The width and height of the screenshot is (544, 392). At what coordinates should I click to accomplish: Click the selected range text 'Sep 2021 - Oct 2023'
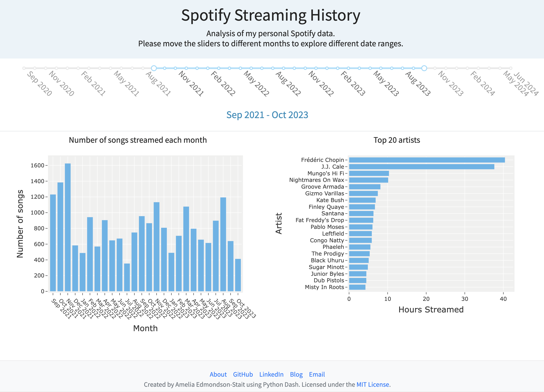click(267, 115)
